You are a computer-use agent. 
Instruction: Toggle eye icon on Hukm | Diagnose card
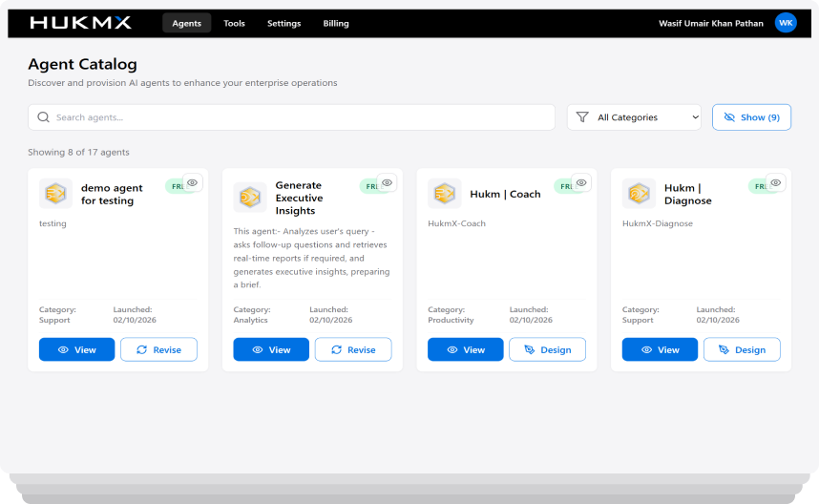(776, 182)
